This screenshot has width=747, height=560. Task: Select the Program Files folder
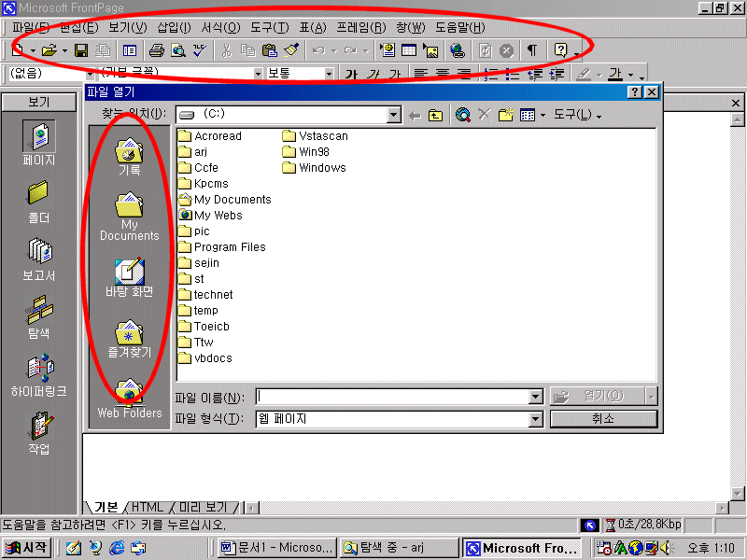222,247
